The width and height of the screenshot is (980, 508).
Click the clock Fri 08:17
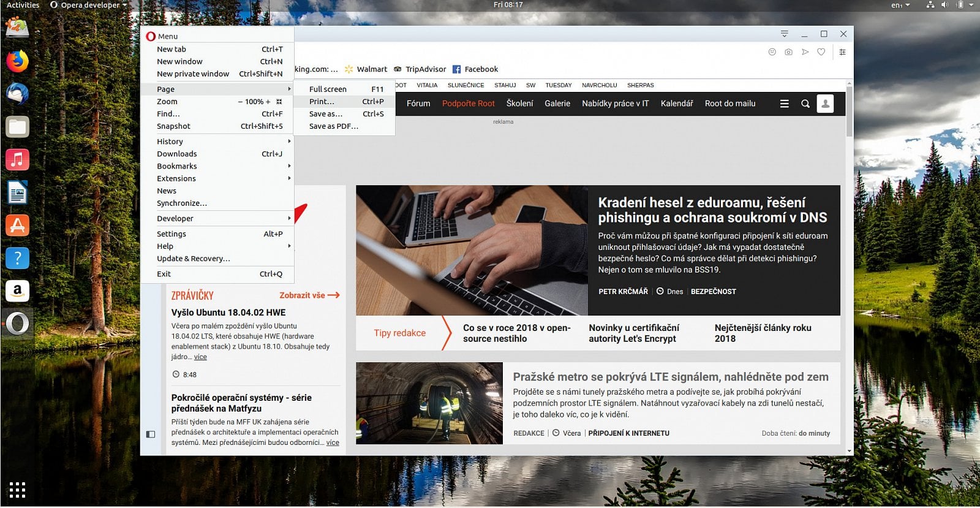tap(508, 5)
